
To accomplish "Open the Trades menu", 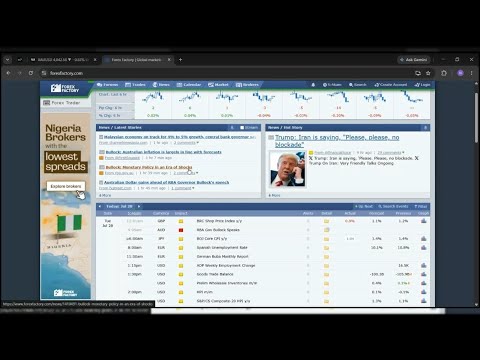I will 135,85.
